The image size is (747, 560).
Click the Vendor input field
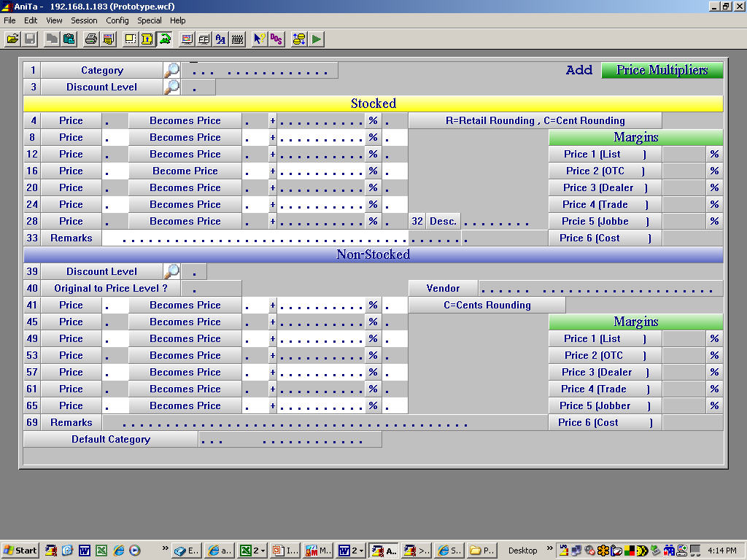coord(601,288)
